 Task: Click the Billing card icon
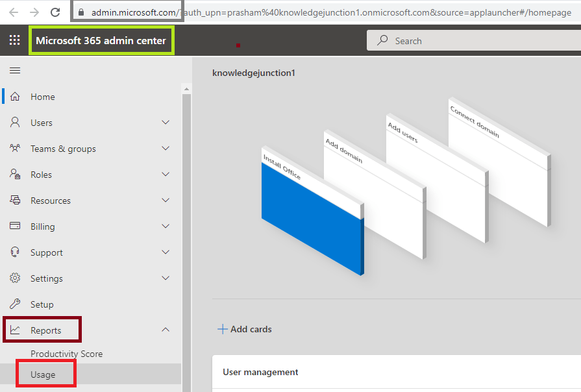pos(15,226)
